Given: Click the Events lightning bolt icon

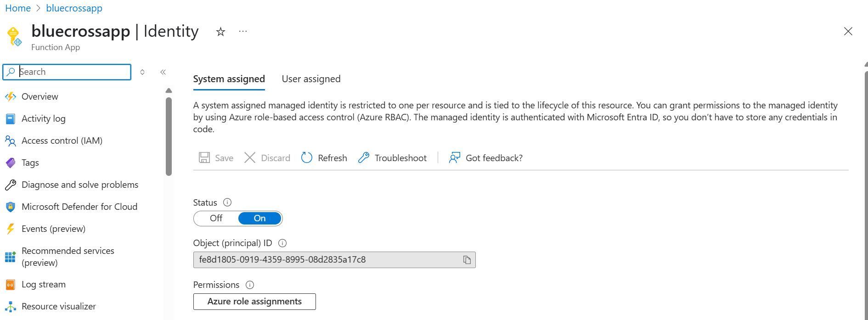Looking at the screenshot, I should (x=11, y=229).
